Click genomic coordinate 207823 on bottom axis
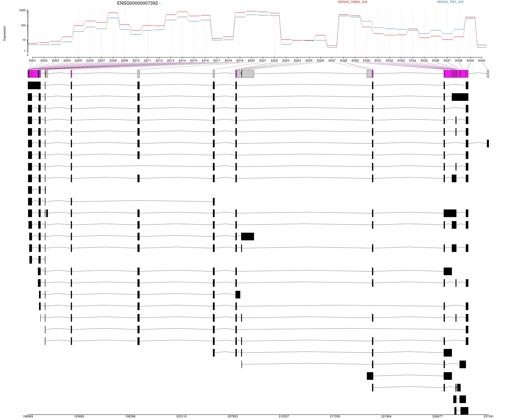The image size is (512, 420). point(233,417)
